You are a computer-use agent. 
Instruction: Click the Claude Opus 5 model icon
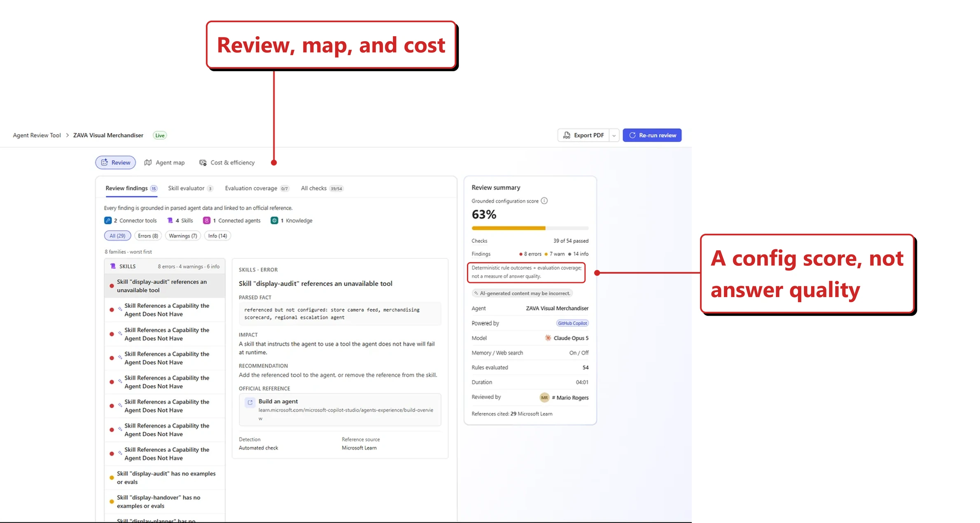pyautogui.click(x=548, y=338)
